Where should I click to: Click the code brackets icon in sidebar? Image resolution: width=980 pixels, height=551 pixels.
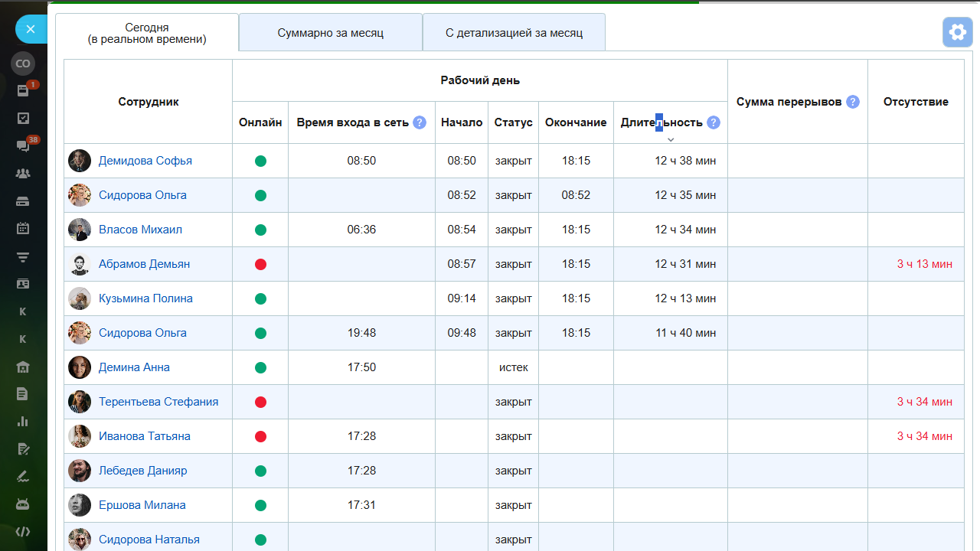[x=23, y=532]
